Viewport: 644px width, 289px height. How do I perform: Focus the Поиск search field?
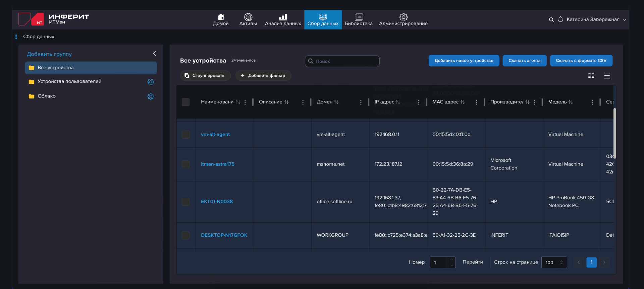click(x=342, y=61)
